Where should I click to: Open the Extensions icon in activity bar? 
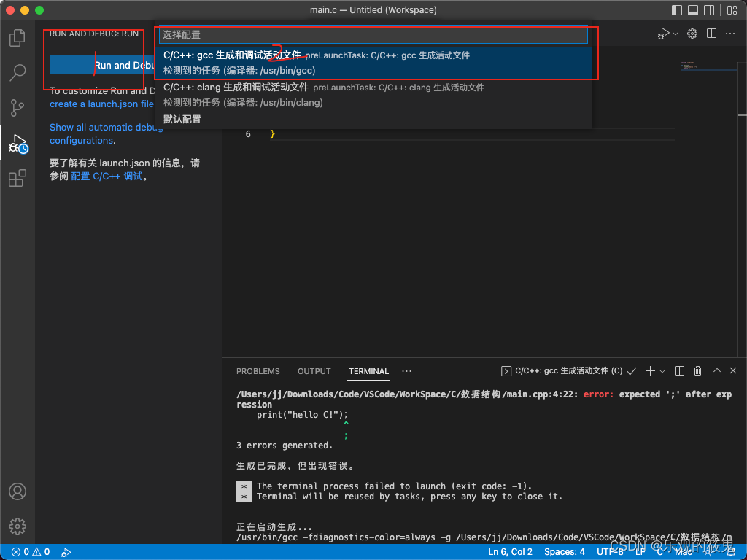pyautogui.click(x=17, y=178)
